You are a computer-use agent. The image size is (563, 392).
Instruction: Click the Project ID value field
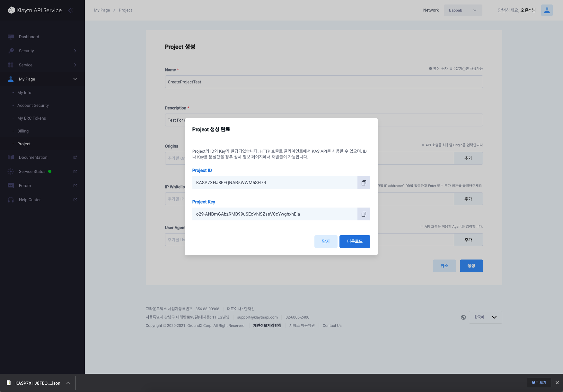click(275, 183)
